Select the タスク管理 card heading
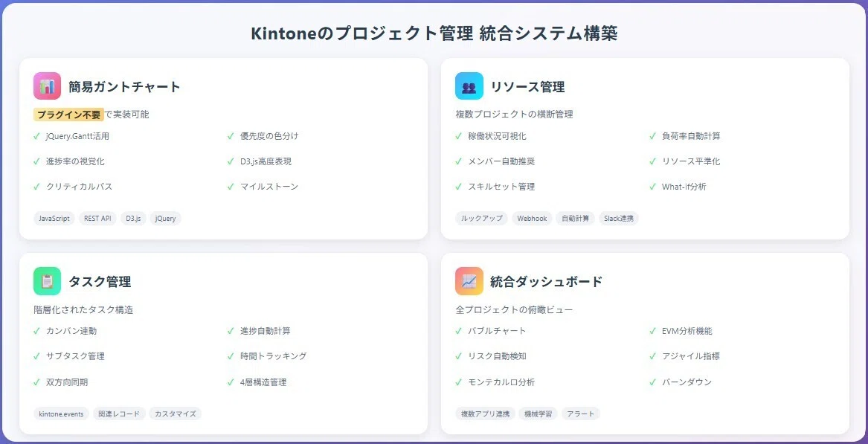Viewport: 868px width, 444px height. tap(100, 282)
